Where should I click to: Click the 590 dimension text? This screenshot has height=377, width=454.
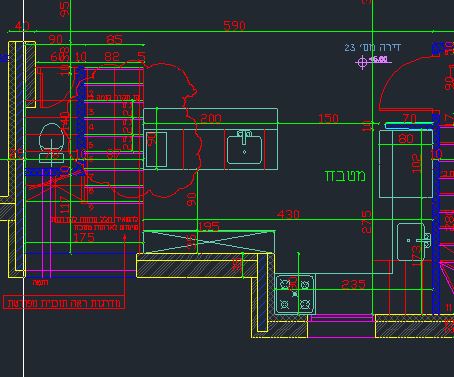[x=235, y=26]
